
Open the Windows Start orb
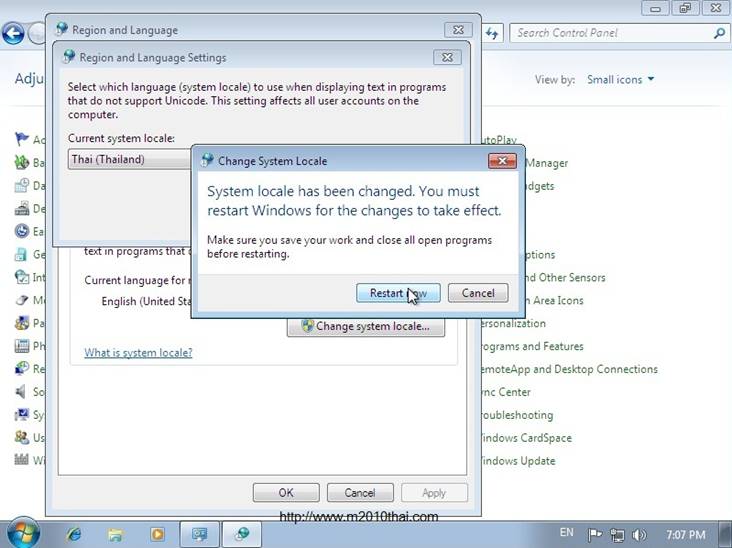[22, 534]
